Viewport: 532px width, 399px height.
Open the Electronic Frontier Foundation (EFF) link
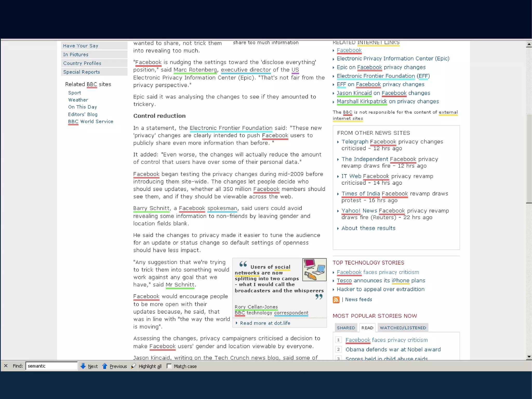(383, 76)
